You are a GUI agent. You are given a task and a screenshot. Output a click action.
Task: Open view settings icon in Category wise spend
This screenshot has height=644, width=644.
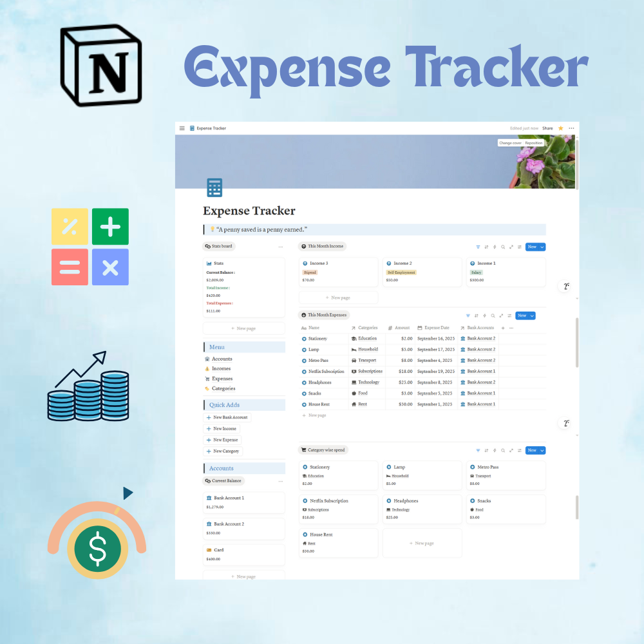(520, 451)
